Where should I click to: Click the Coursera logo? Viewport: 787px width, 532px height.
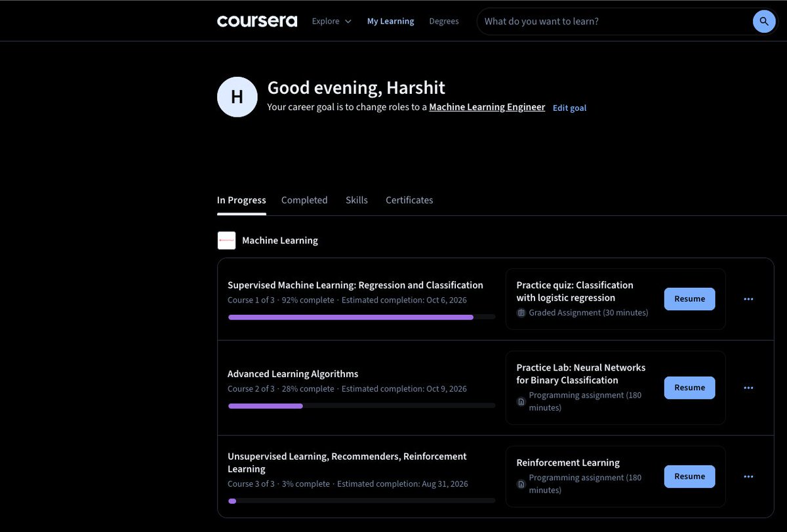(x=257, y=21)
